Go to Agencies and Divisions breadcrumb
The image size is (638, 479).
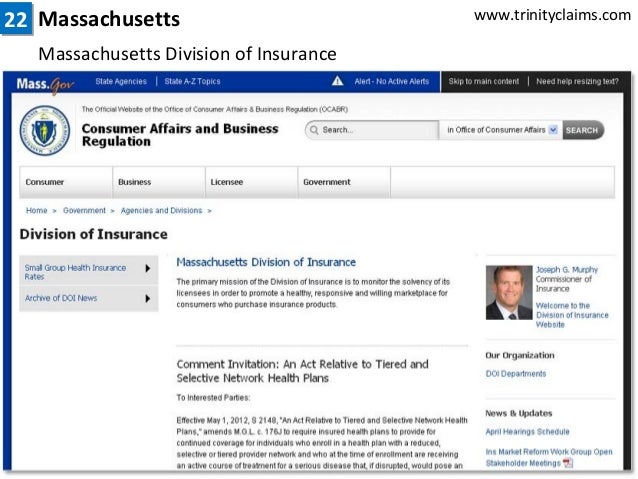coord(161,210)
